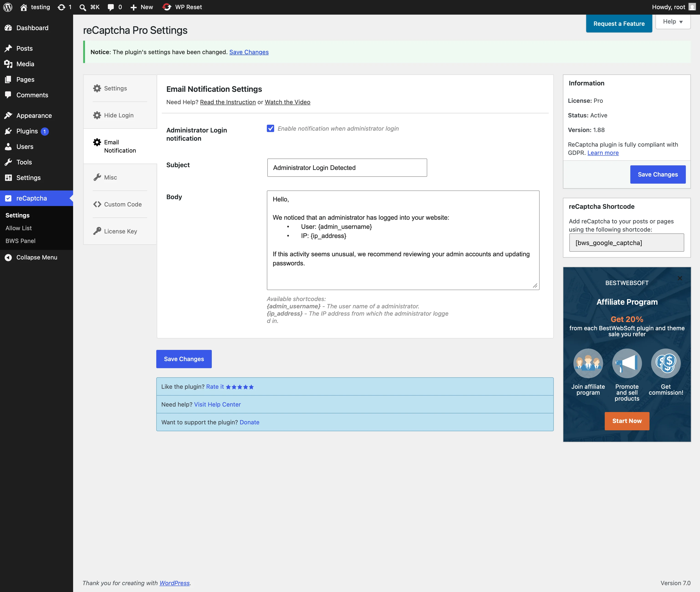This screenshot has height=592, width=700.
Task: Uncheck Enable notification when administrator login
Action: tap(270, 129)
